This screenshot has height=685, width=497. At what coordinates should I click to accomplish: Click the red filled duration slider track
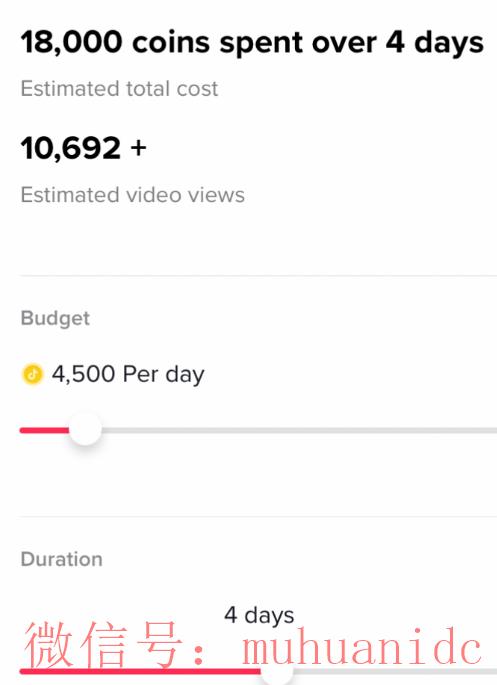[140, 671]
